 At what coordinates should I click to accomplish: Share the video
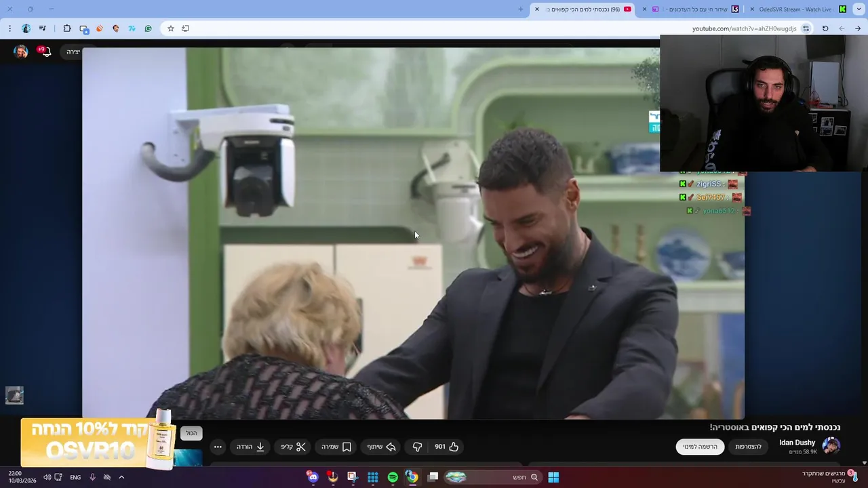381,447
